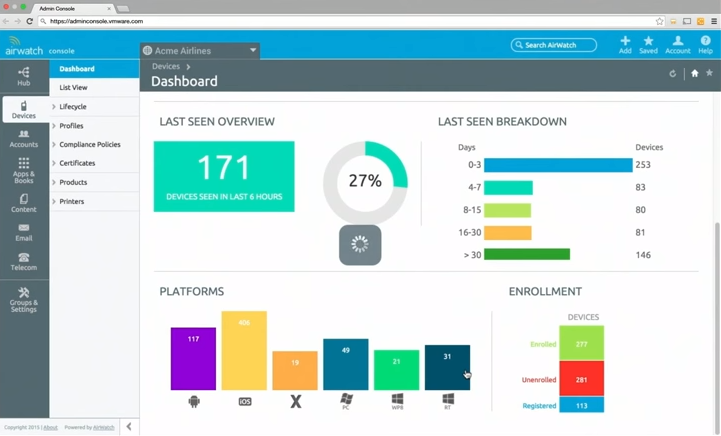Click the Windows PC platform icon
The height and width of the screenshot is (436, 721).
click(346, 401)
